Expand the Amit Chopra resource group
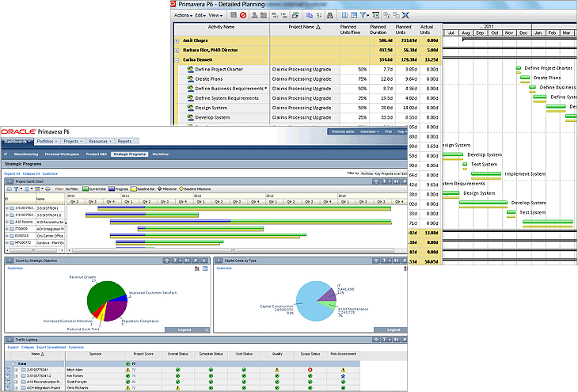 click(177, 40)
